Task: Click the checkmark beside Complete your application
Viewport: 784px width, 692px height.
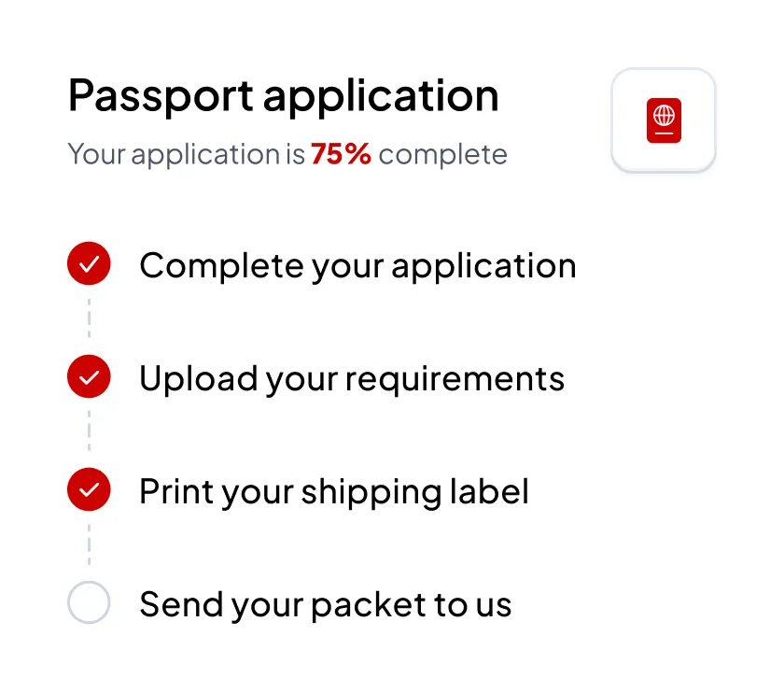Action: 89,263
